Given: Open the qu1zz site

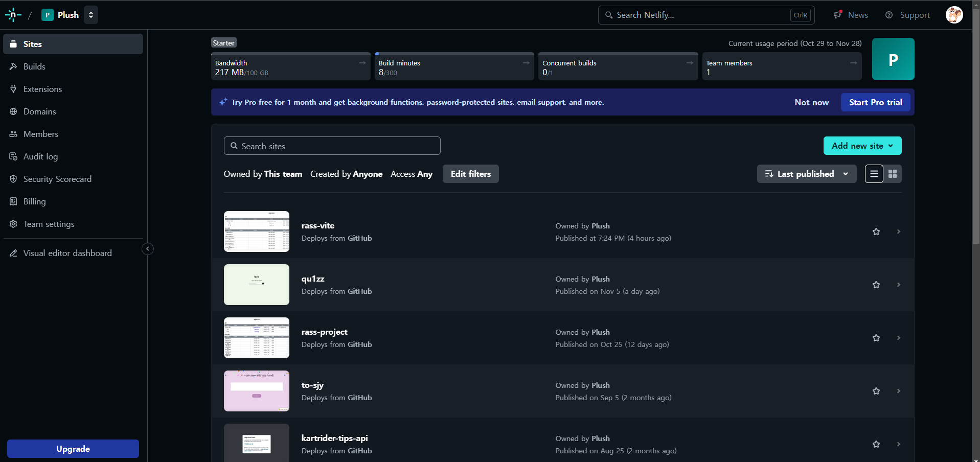Looking at the screenshot, I should pos(313,279).
